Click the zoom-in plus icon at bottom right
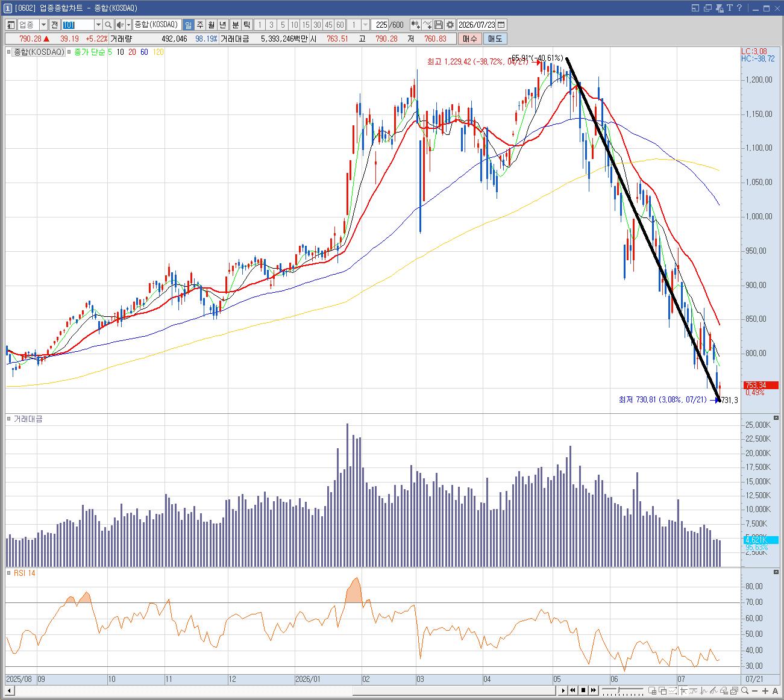Image resolution: width=784 pixels, height=700 pixels. tap(765, 690)
